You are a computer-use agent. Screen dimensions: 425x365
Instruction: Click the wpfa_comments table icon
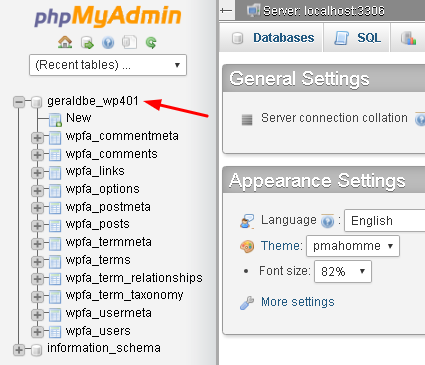(x=55, y=155)
